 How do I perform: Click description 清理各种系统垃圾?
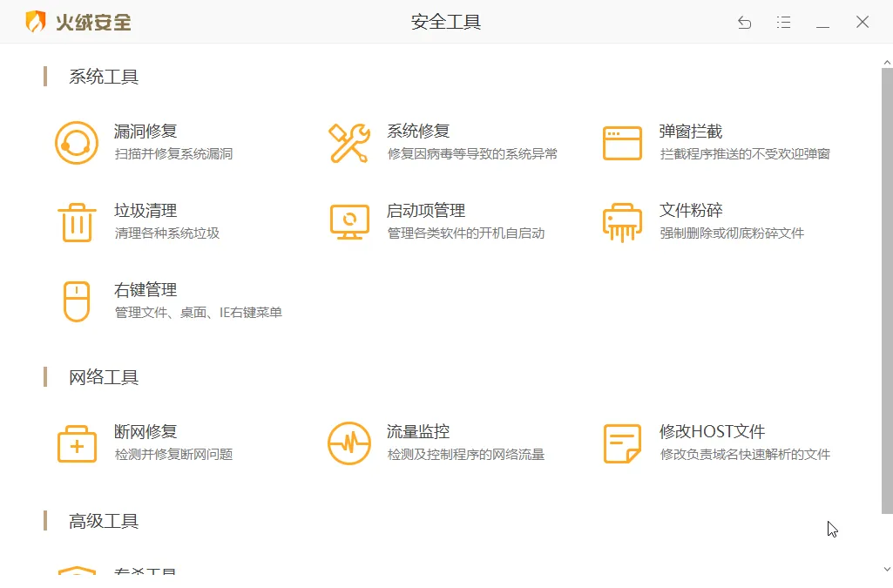167,233
